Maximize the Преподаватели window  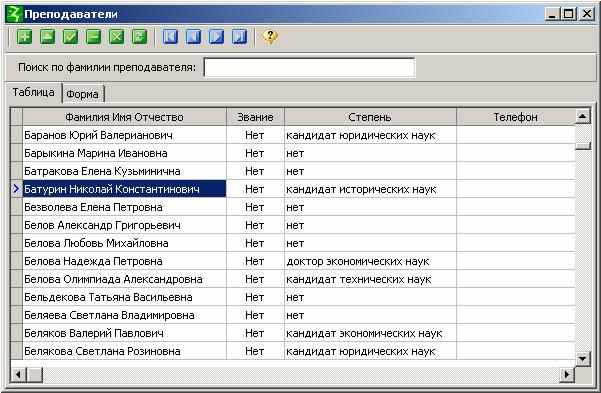pos(569,14)
